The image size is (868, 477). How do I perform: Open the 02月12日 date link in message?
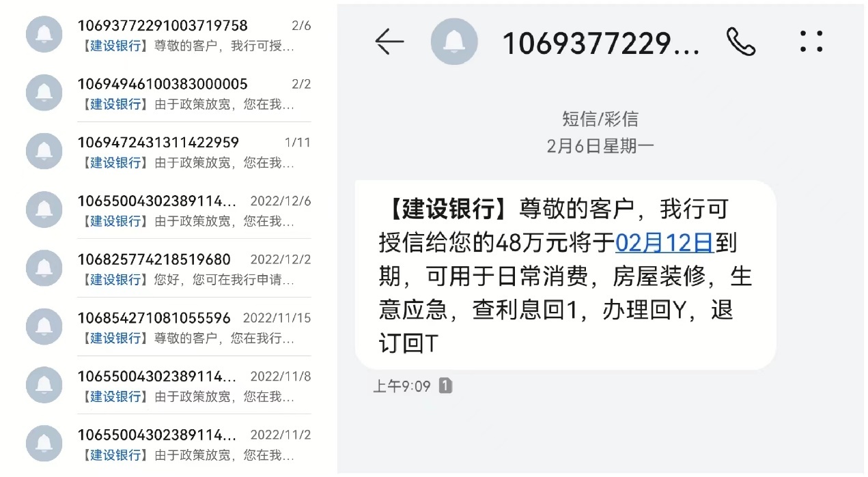click(664, 243)
